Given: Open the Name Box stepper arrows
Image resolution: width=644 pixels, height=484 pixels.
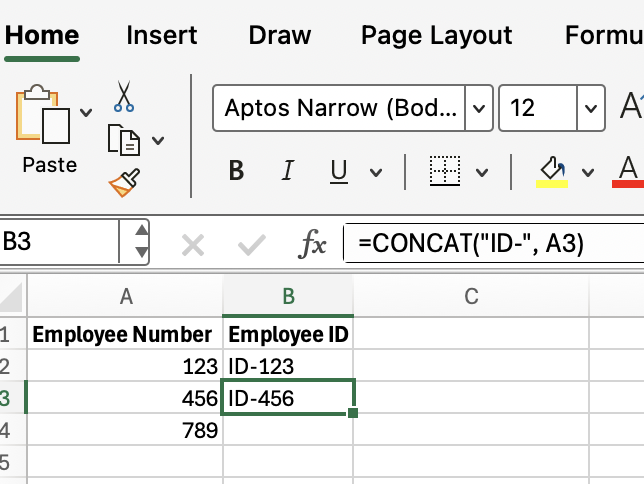Looking at the screenshot, I should tap(141, 242).
